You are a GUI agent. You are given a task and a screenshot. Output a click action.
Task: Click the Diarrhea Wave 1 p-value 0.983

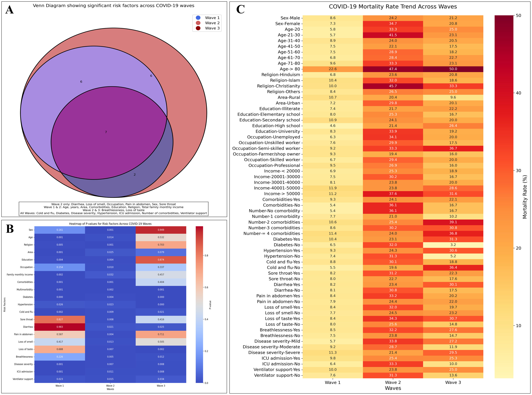(60, 327)
